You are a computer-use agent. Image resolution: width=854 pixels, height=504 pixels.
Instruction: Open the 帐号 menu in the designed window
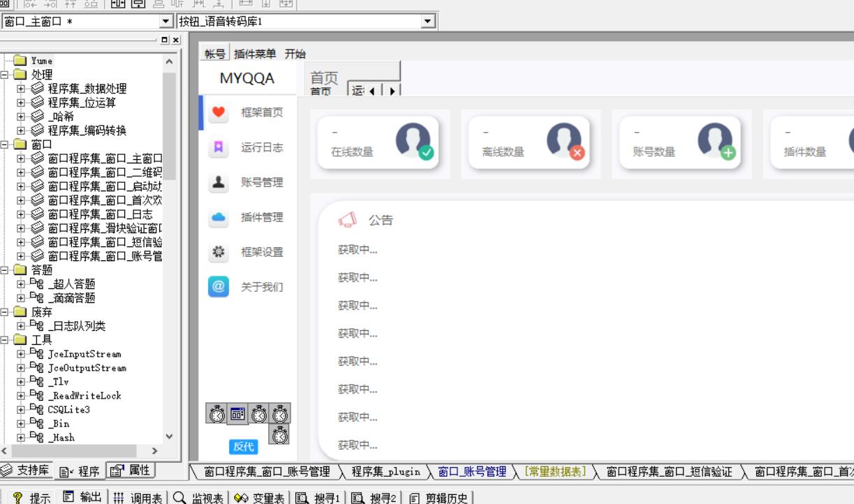pyautogui.click(x=215, y=54)
